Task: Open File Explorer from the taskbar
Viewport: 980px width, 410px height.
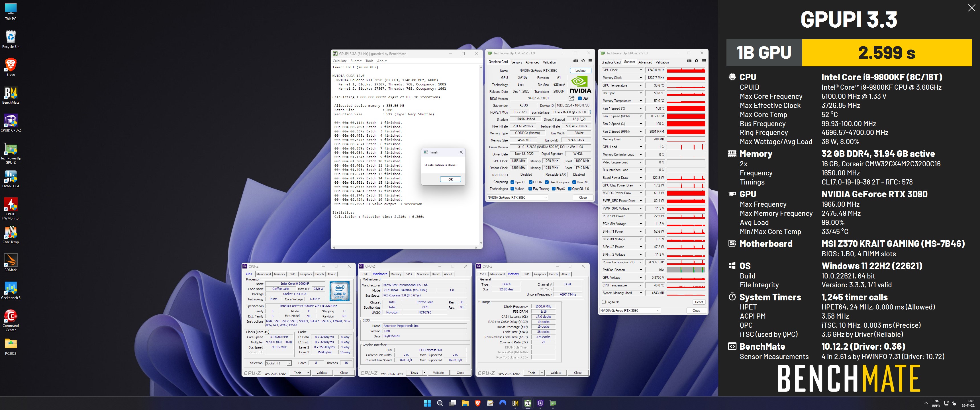Action: click(465, 403)
